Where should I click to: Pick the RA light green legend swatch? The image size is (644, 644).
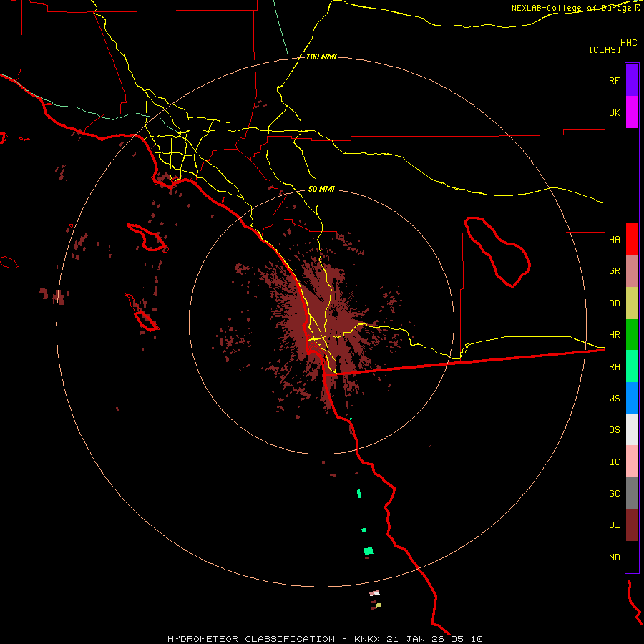[632, 366]
